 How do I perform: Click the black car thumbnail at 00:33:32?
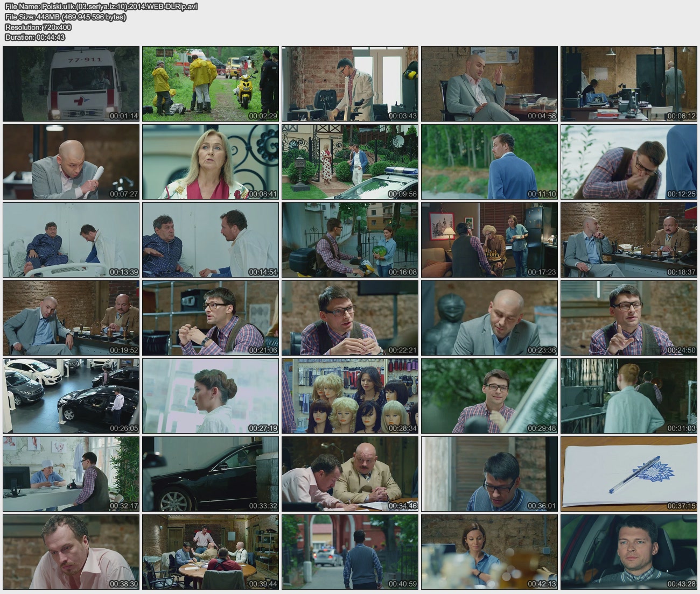pos(211,474)
